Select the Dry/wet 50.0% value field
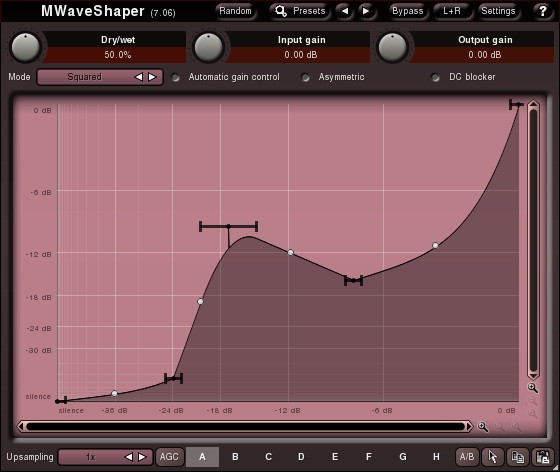560x472 pixels. pos(118,55)
